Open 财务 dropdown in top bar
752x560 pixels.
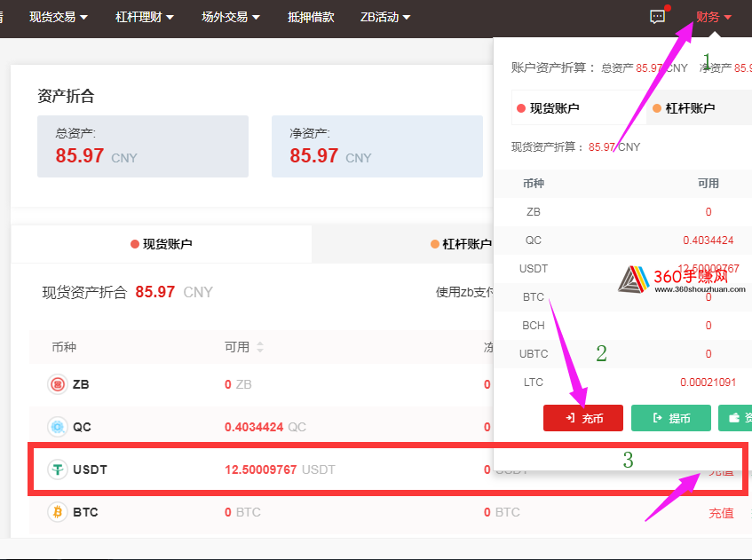tap(714, 17)
